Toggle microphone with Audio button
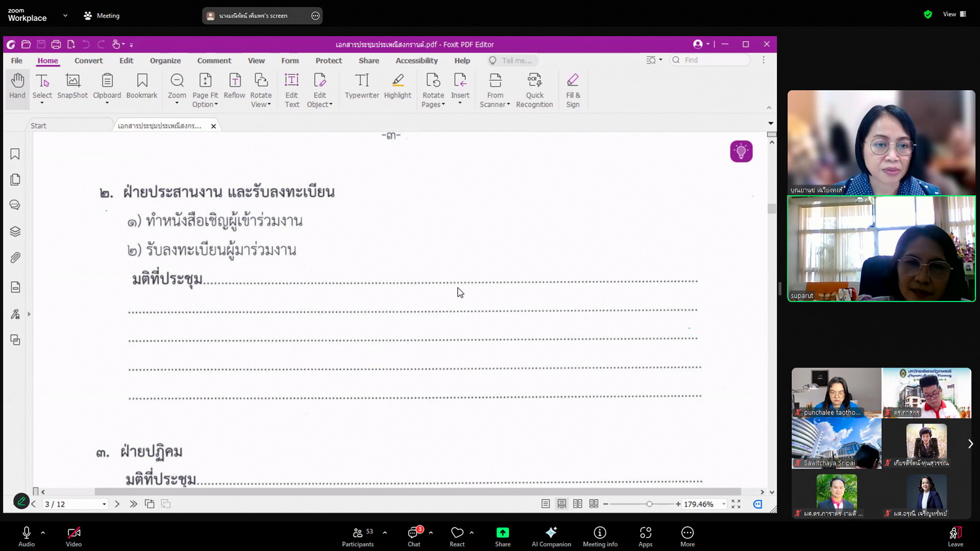The image size is (980, 551). point(26,536)
